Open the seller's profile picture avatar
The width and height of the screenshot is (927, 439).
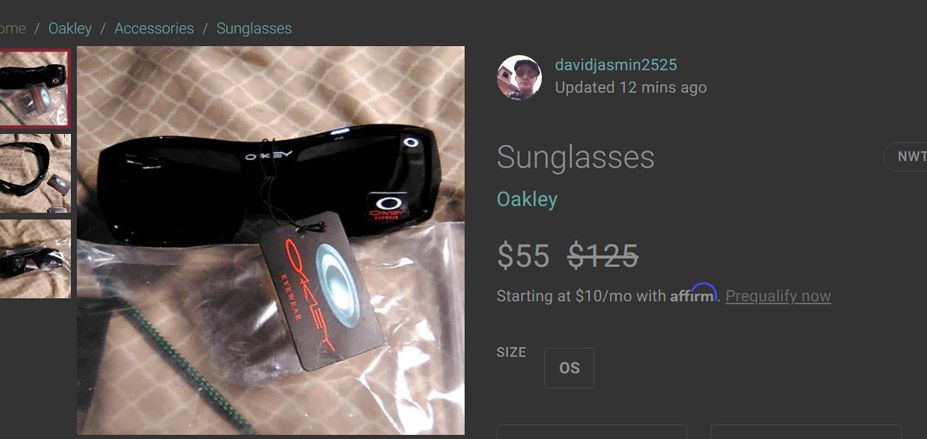point(519,77)
